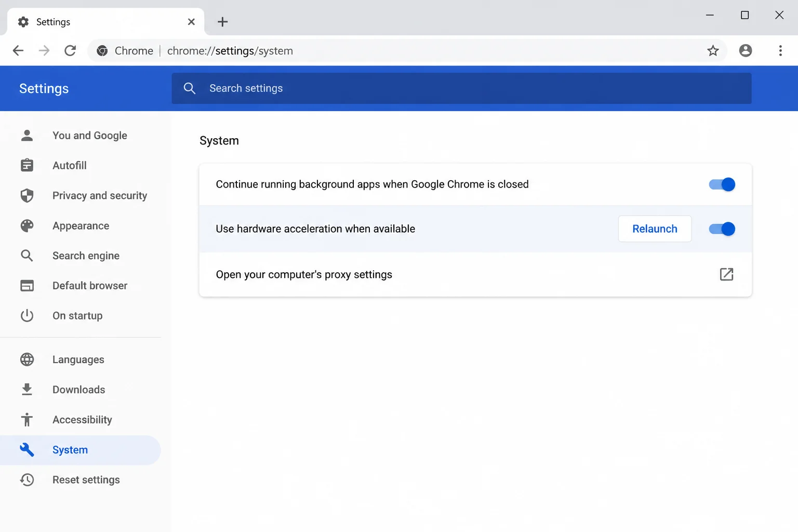Disable continue running background apps toggle
798x532 pixels.
click(722, 184)
